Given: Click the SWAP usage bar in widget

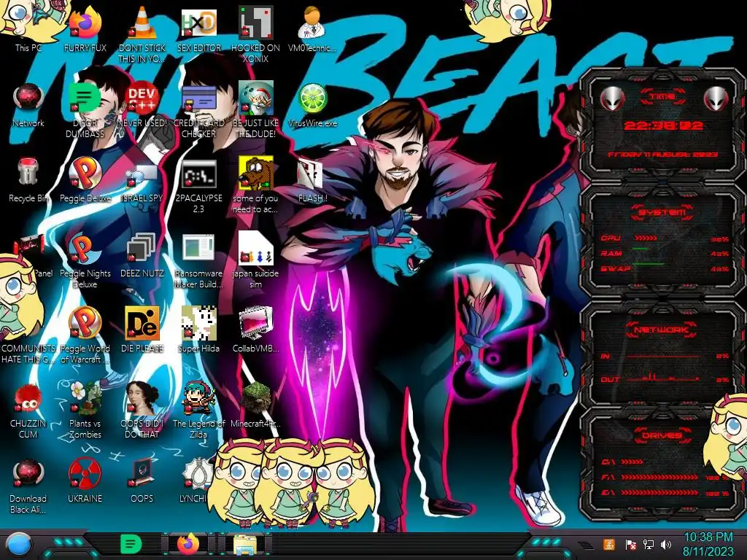Looking at the screenshot, I should click(649, 263).
